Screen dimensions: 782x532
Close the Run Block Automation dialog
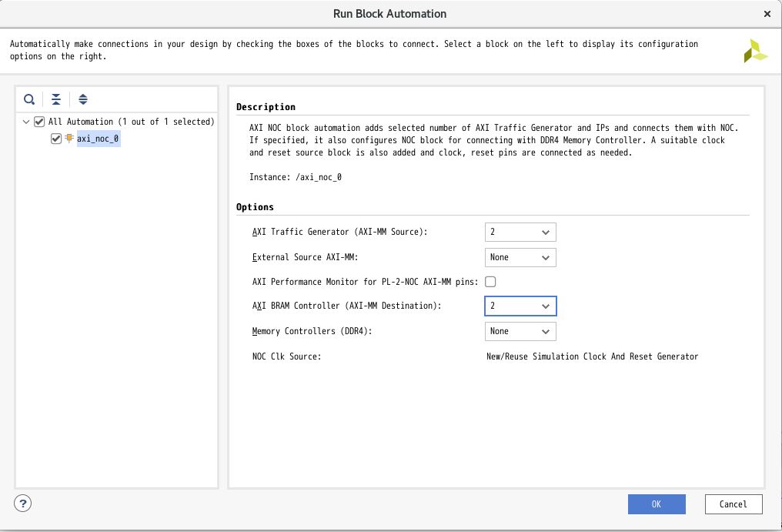[x=767, y=14]
